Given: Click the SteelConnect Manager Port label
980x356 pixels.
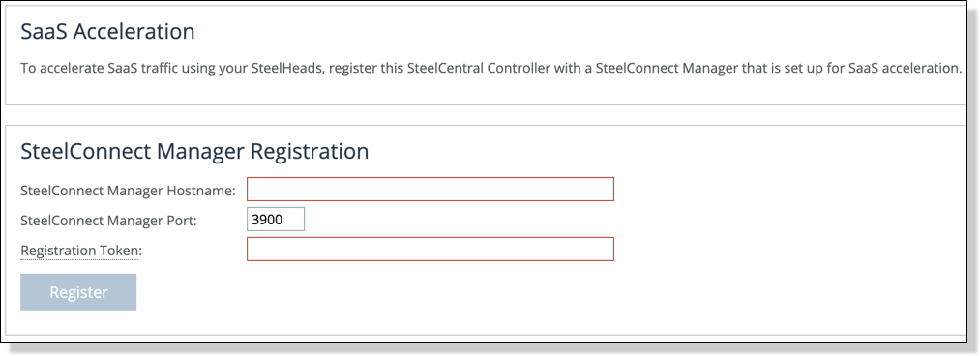Looking at the screenshot, I should (108, 221).
